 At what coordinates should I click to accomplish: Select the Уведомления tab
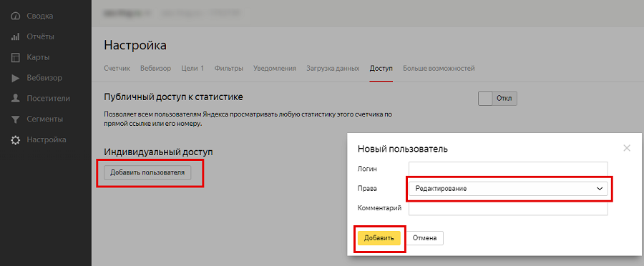pos(275,68)
